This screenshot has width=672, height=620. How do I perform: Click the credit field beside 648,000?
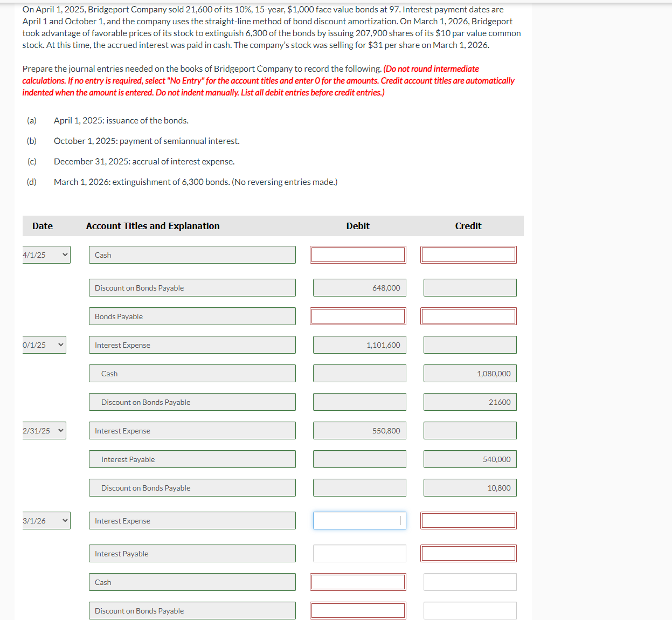click(x=470, y=288)
